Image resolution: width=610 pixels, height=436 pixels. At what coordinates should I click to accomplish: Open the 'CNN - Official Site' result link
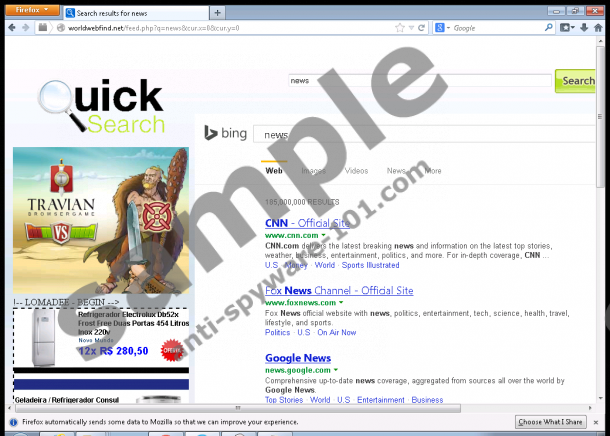coord(308,223)
